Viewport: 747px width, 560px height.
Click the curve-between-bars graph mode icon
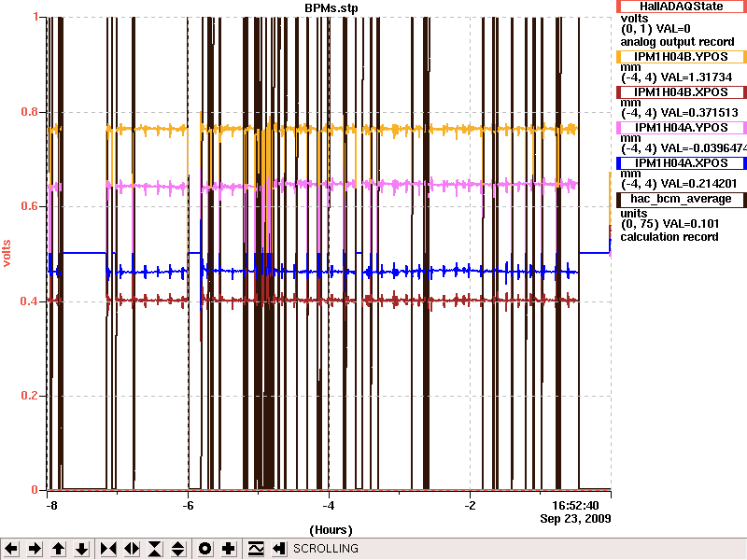point(256,549)
